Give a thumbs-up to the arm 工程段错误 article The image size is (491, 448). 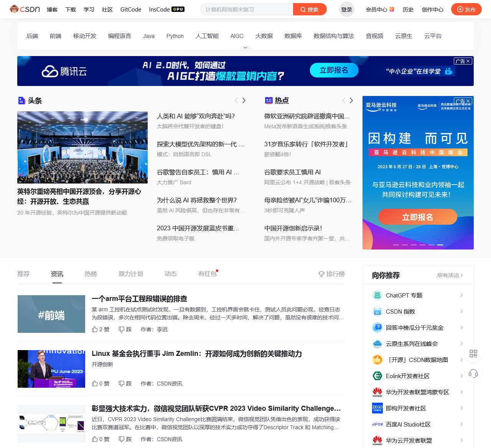[96, 329]
